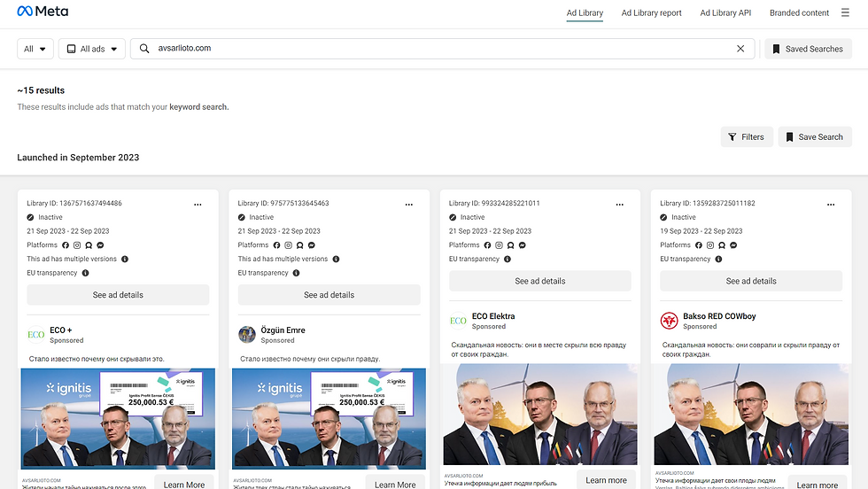This screenshot has width=868, height=489.
Task: Open ECO Elektra advertiser page name
Action: point(493,316)
